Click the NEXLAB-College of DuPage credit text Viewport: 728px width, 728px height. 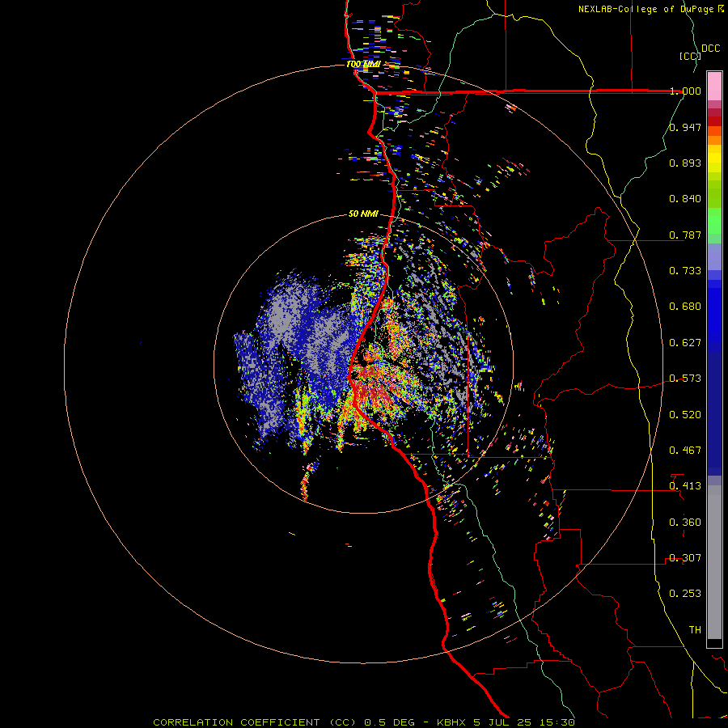(x=645, y=9)
